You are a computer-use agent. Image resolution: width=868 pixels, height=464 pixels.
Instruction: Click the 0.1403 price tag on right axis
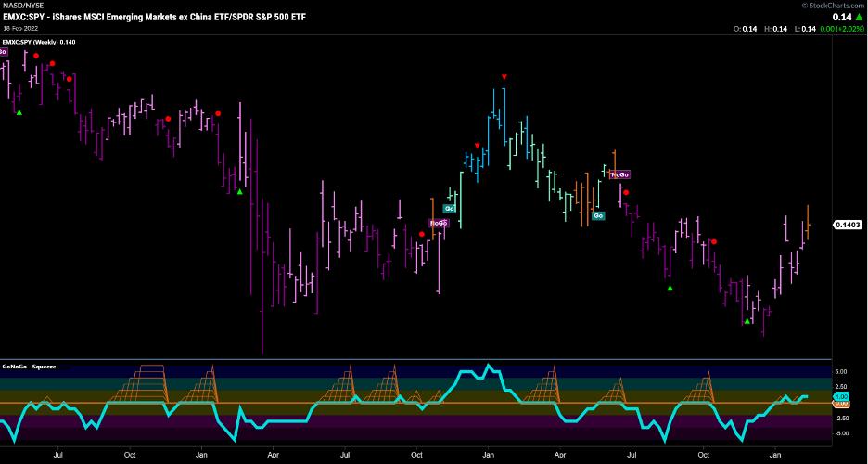pos(848,225)
